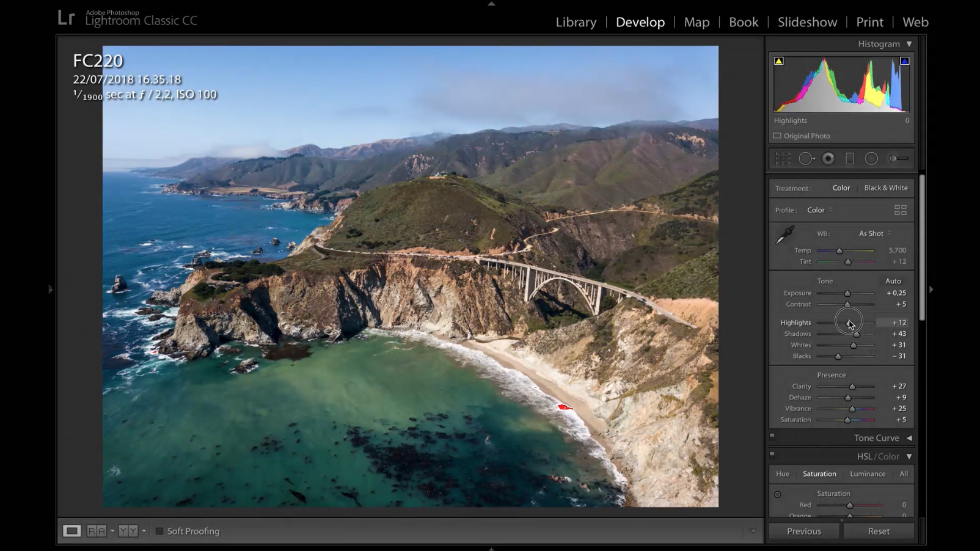
Task: Show the left panel group
Action: point(51,290)
